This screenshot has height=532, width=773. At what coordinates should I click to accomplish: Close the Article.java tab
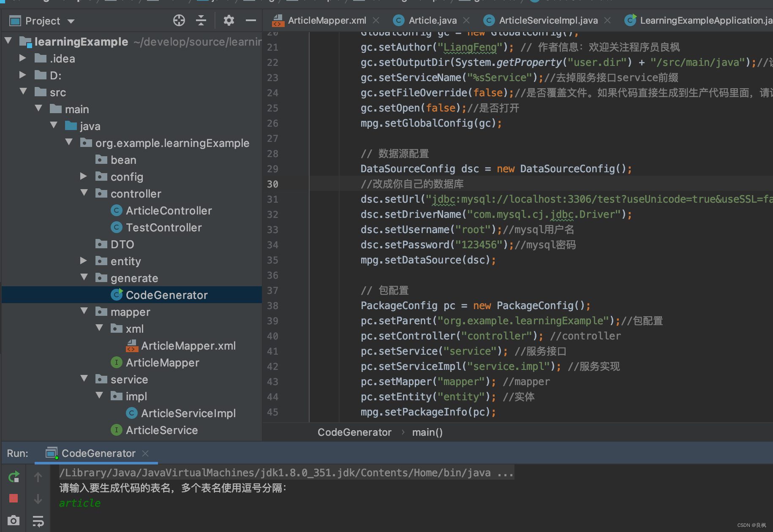click(466, 20)
